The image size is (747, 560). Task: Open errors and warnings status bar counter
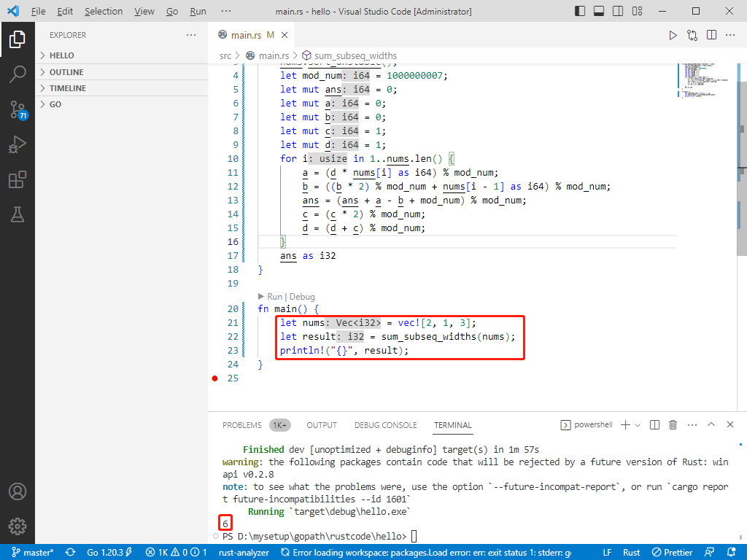[176, 553]
